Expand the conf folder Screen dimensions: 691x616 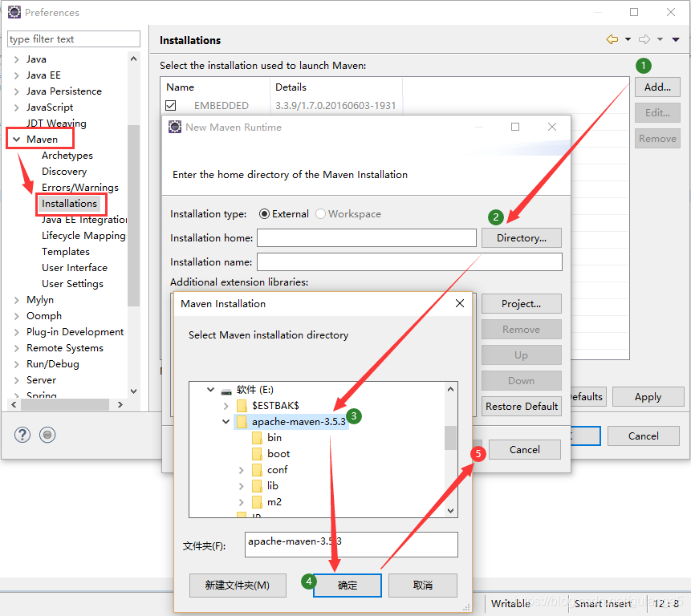point(241,470)
